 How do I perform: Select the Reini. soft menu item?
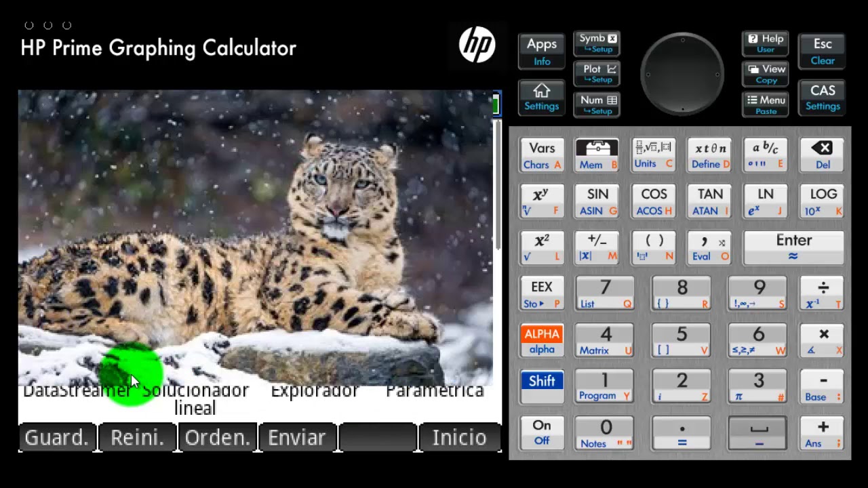(x=137, y=438)
